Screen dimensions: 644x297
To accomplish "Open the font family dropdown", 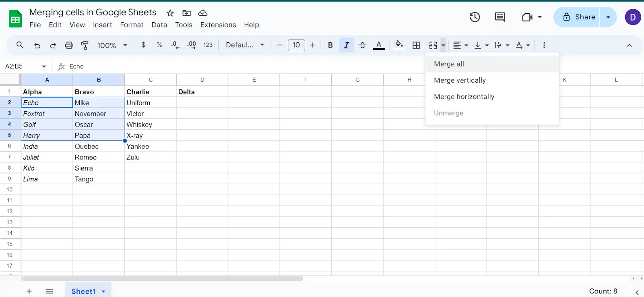I will click(245, 45).
